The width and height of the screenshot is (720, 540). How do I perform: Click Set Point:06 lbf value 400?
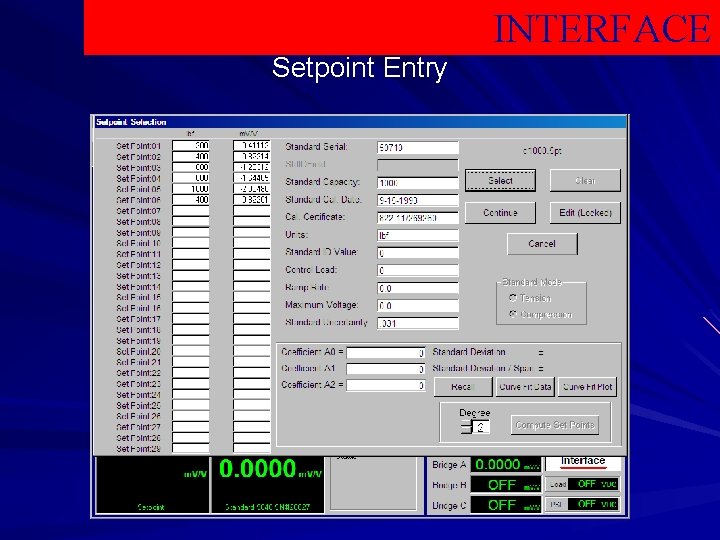click(191, 200)
